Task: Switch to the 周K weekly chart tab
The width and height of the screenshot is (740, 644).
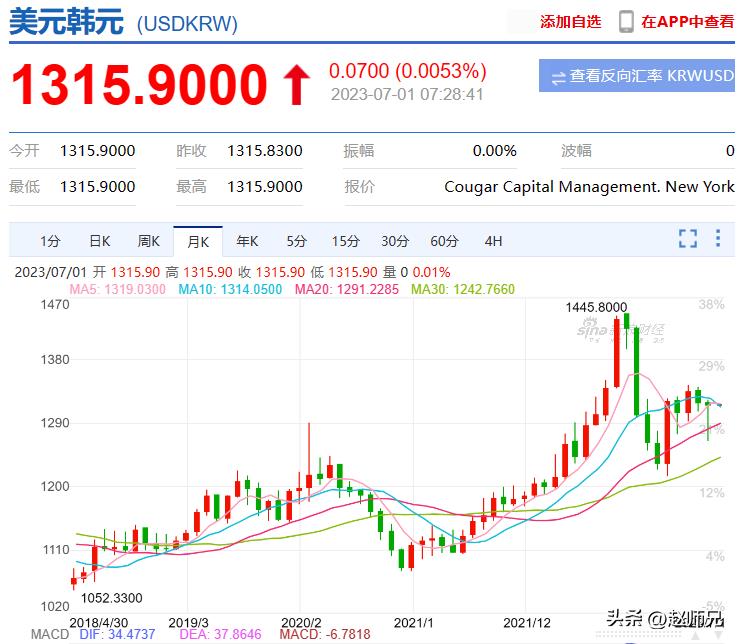Action: point(149,241)
